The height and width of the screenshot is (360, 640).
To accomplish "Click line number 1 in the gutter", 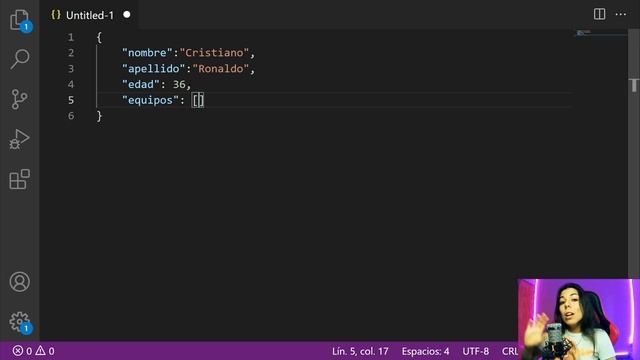I will [71, 38].
